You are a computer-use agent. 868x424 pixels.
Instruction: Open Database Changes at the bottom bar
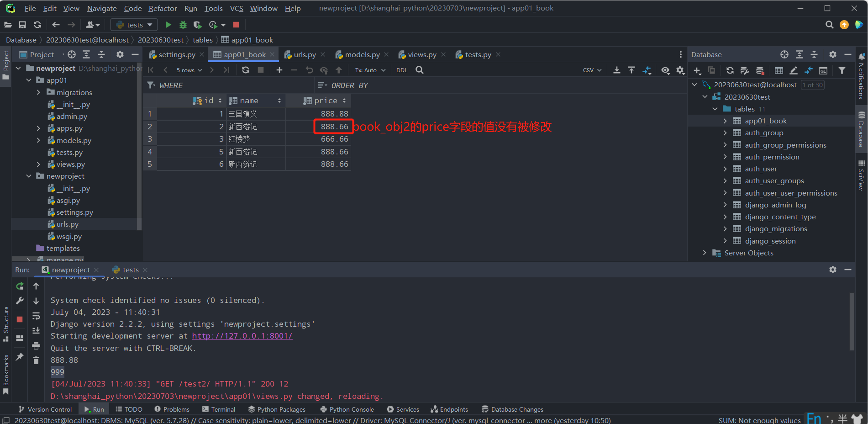pos(512,409)
